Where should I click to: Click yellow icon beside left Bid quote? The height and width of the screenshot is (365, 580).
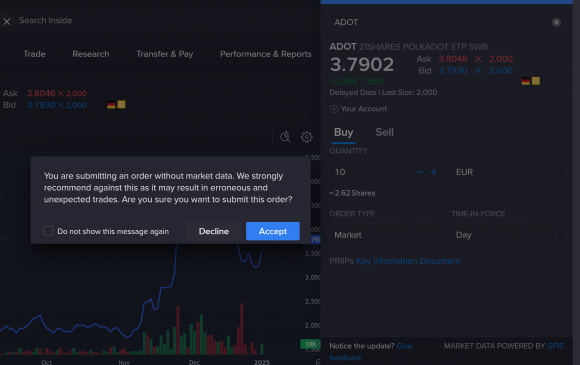[x=121, y=104]
